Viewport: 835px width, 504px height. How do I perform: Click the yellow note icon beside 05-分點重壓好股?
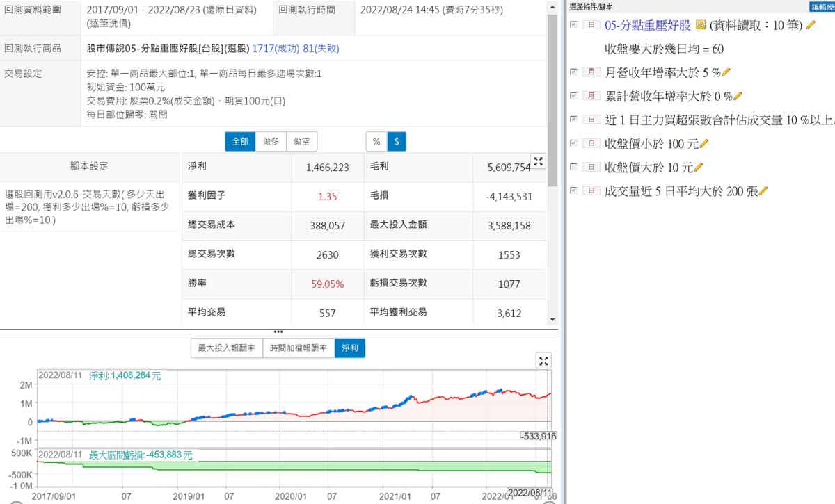click(701, 25)
